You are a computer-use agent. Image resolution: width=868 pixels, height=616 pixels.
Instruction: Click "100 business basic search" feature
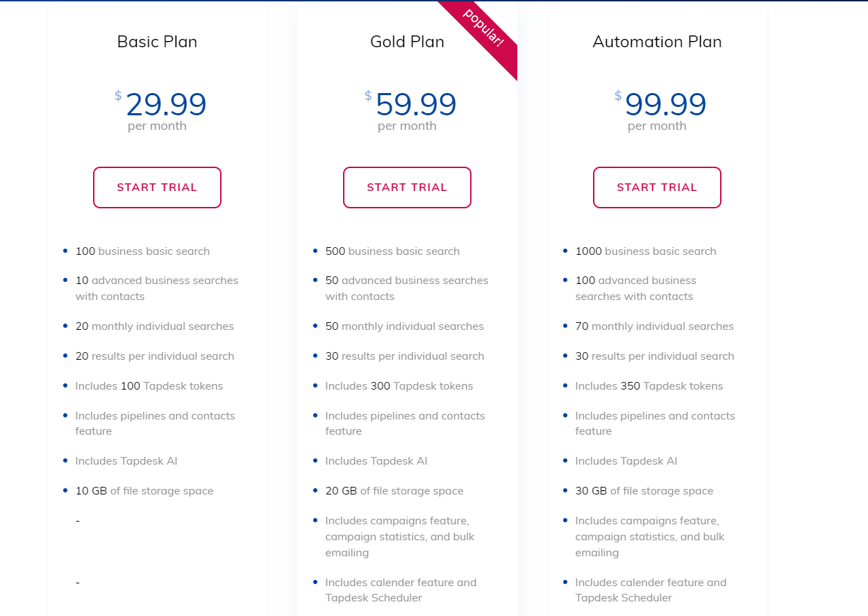(142, 251)
